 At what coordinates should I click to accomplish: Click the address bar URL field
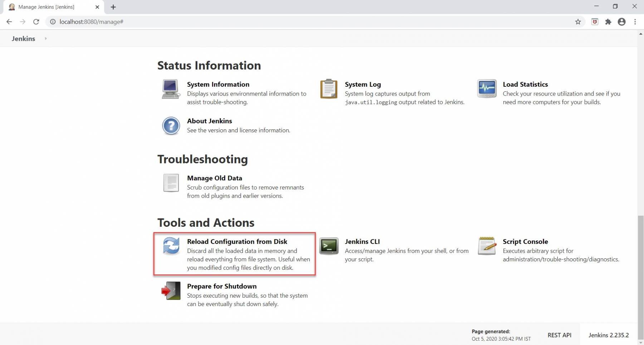[x=315, y=22]
